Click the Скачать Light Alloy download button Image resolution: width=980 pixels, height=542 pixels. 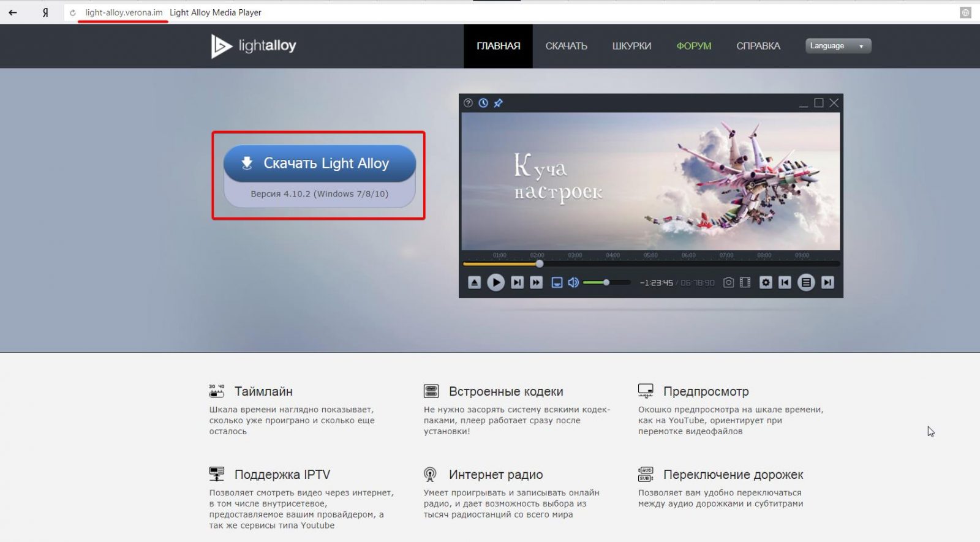pyautogui.click(x=319, y=164)
